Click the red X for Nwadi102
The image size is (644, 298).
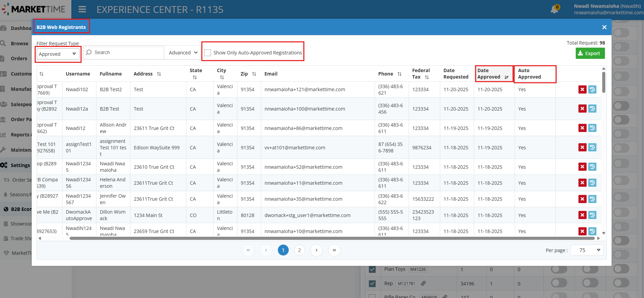(583, 89)
